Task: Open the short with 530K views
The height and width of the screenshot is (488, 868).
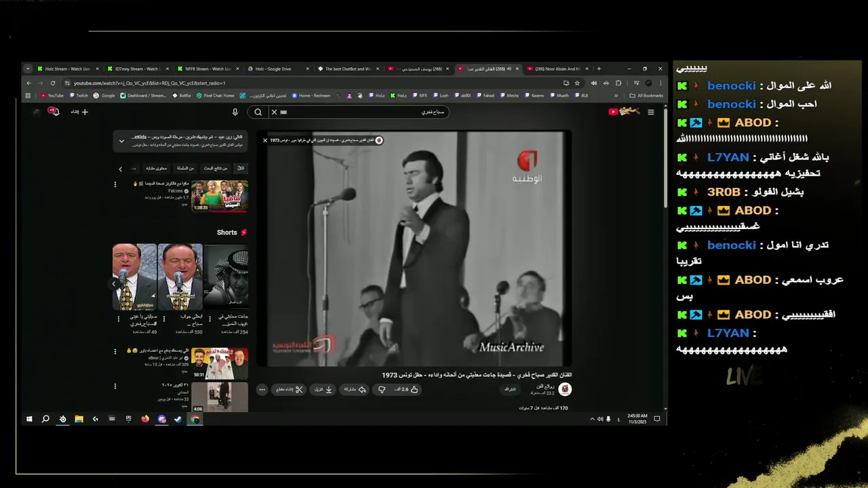Action: [x=180, y=277]
